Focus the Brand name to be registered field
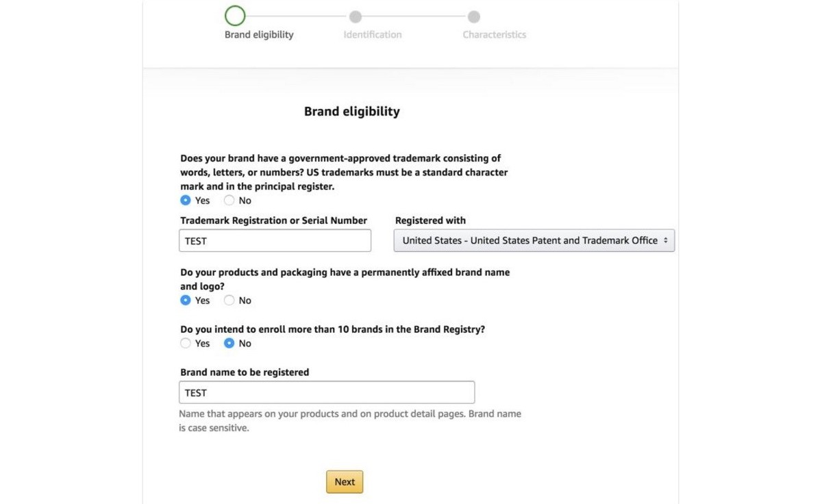The height and width of the screenshot is (504, 822). pyautogui.click(x=327, y=392)
